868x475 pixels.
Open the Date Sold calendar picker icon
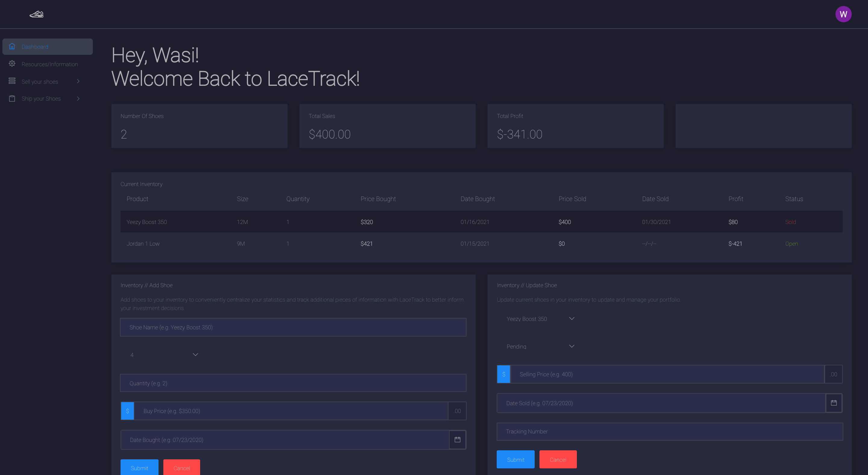(x=834, y=403)
